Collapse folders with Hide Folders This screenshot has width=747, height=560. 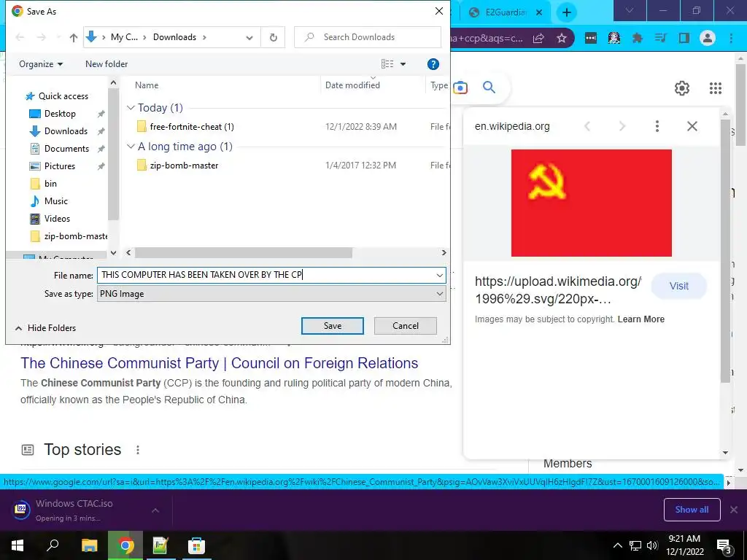(x=46, y=328)
